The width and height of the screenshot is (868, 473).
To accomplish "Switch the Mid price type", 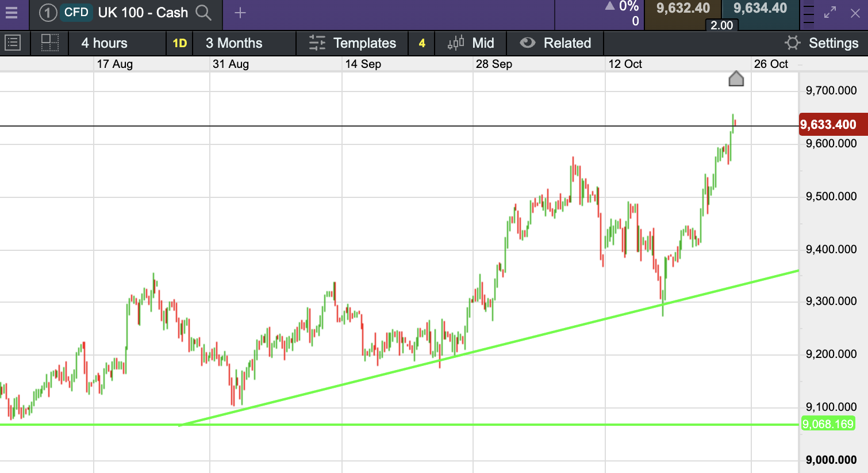I will tap(483, 43).
